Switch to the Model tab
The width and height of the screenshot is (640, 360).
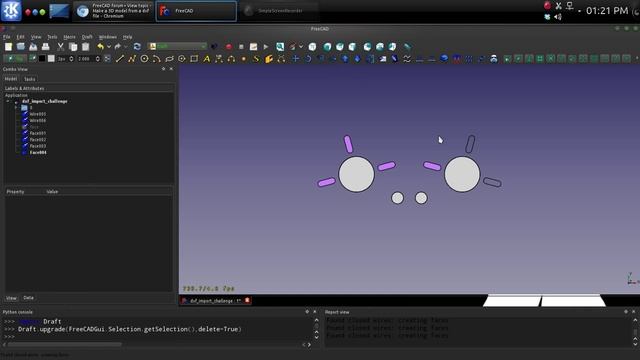[x=11, y=79]
